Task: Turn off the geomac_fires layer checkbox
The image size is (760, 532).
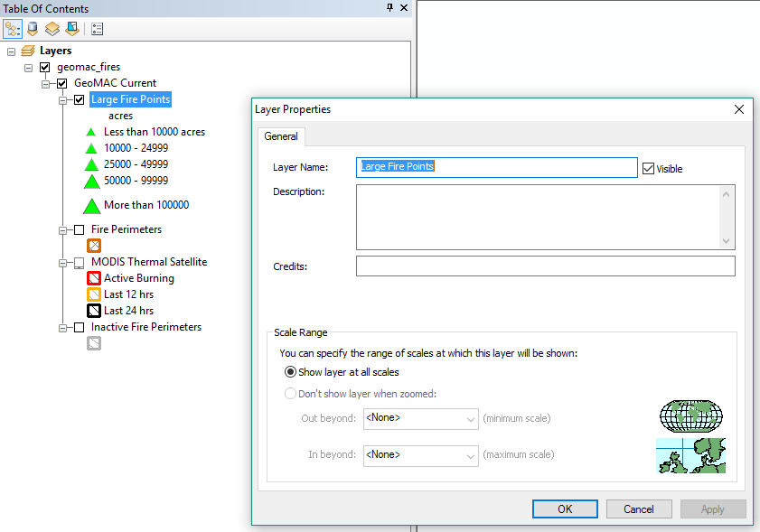Action: 44,67
